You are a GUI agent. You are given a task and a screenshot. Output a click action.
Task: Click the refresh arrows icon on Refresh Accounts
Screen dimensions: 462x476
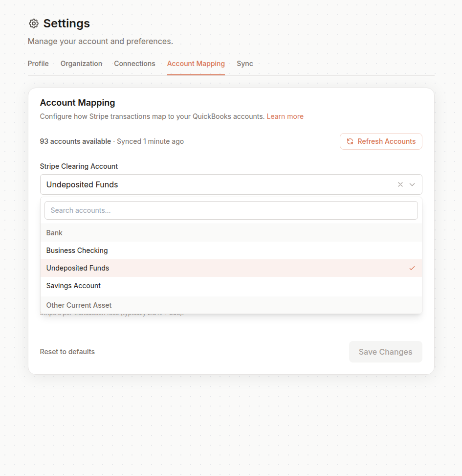350,141
